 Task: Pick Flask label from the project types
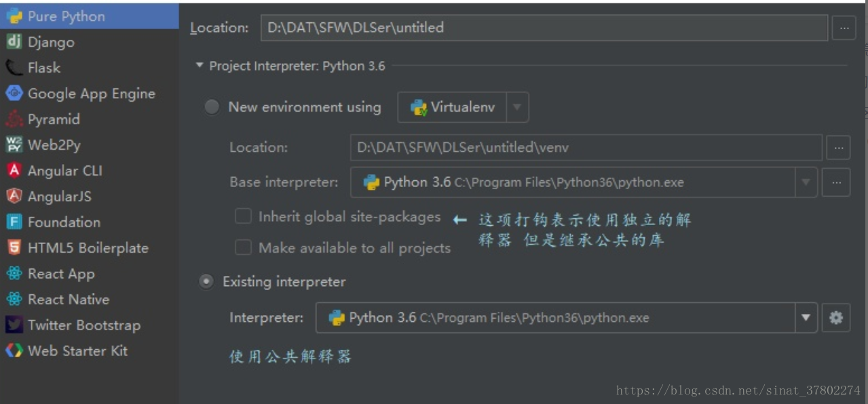point(44,68)
